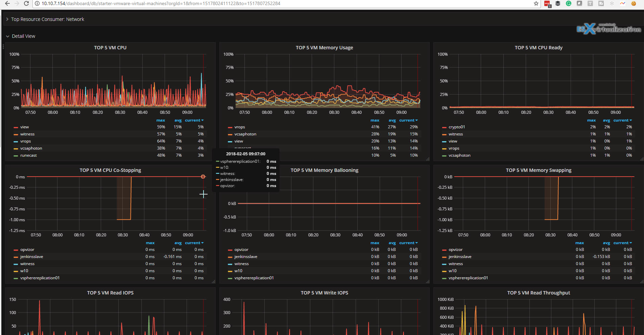This screenshot has height=335, width=644.
Task: Click the grey 'T' extension icon
Action: [x=590, y=3]
